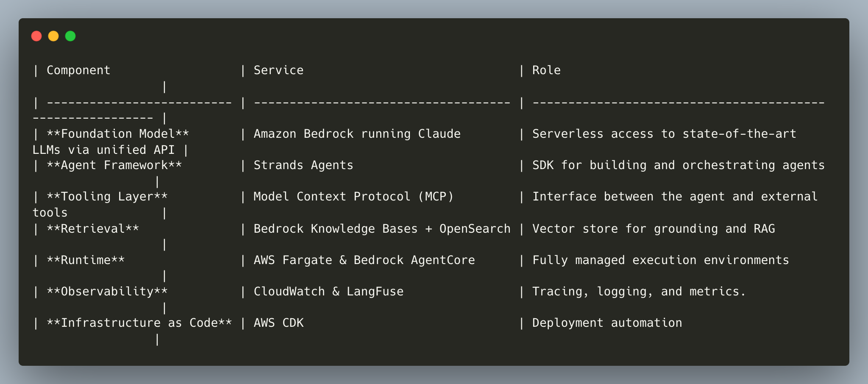This screenshot has height=384, width=868.
Task: Click the "**Runtime**" cell text
Action: (x=86, y=260)
